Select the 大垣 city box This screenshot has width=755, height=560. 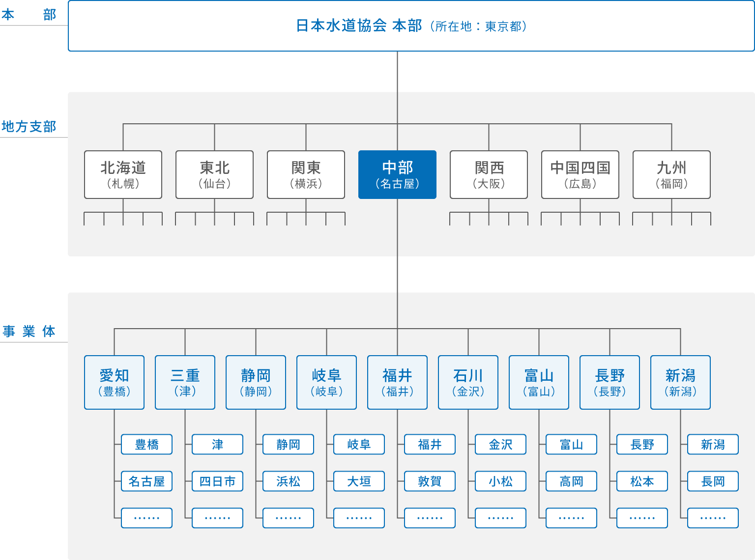coord(359,481)
